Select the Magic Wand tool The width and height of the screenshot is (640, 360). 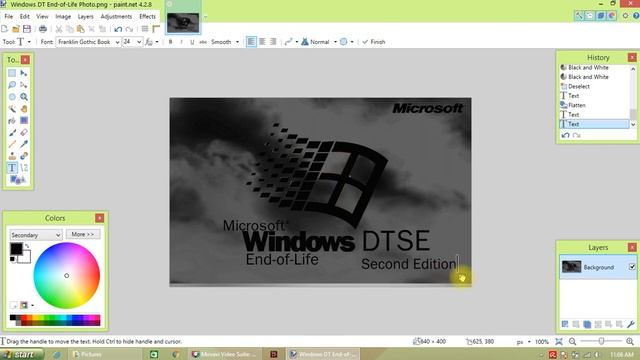coord(12,109)
